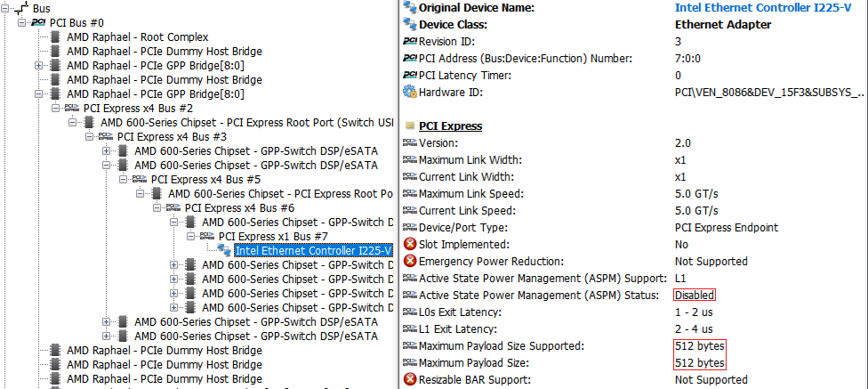Screen dimensions: 868x389
Task: Collapse the PCI Express x1 Bus #7 node
Action: (190, 236)
